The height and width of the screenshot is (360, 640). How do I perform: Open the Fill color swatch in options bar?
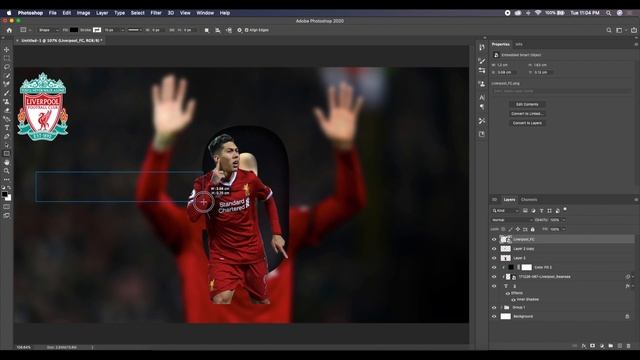pos(74,30)
